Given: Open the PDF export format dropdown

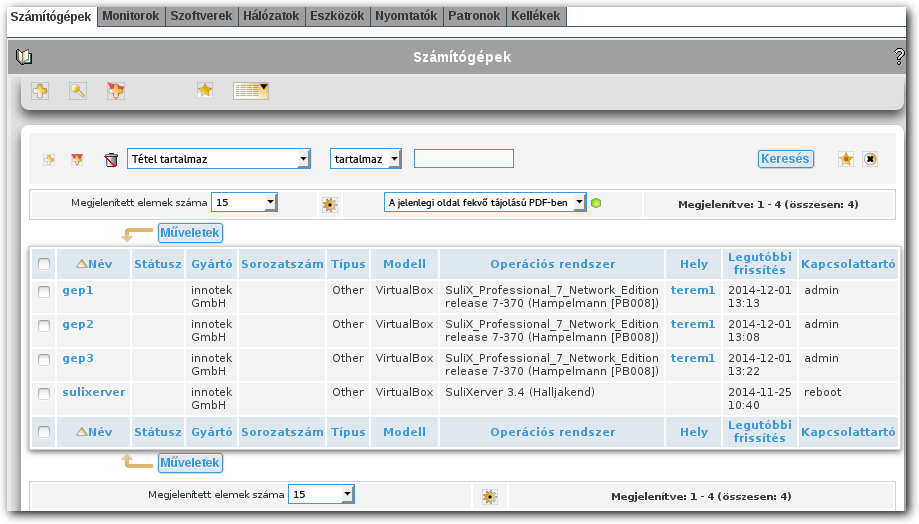Looking at the screenshot, I should 485,202.
